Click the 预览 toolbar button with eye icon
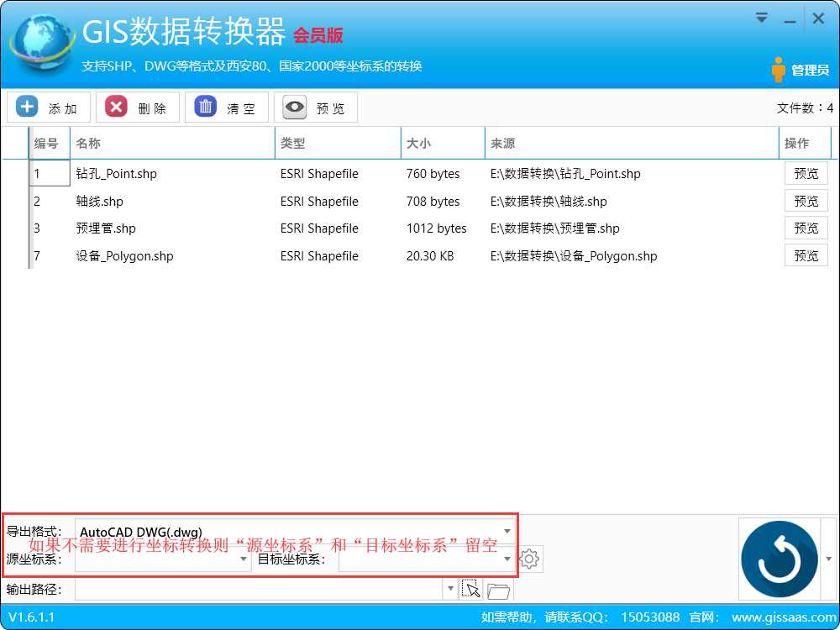 click(x=316, y=108)
